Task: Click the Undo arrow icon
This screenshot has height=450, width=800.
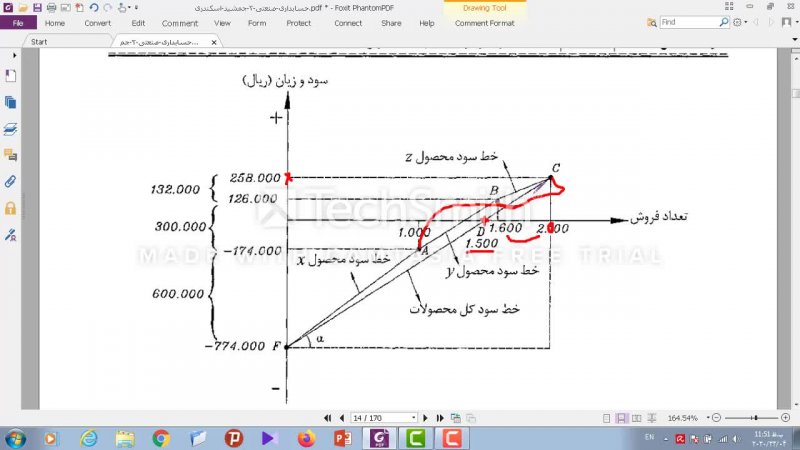Action: click(93, 7)
